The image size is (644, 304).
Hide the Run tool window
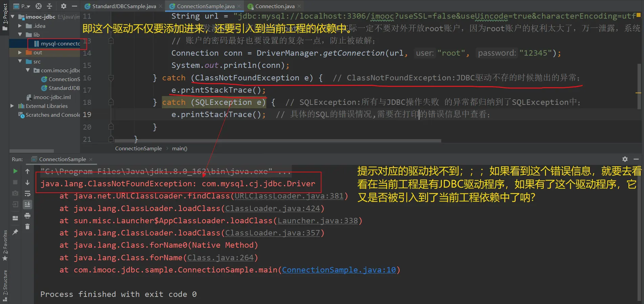tap(636, 159)
